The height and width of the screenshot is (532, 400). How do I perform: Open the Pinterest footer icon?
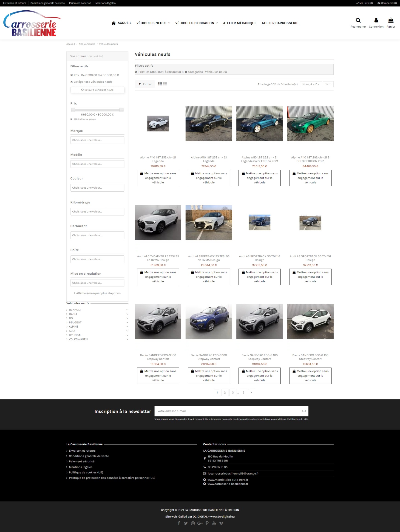pos(207,523)
